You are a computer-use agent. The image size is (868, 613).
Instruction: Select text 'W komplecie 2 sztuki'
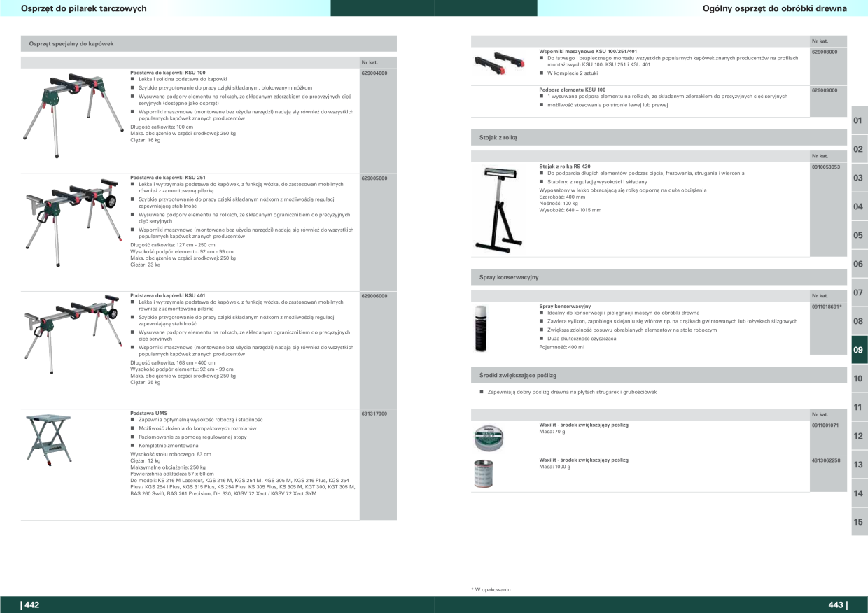click(x=572, y=73)
